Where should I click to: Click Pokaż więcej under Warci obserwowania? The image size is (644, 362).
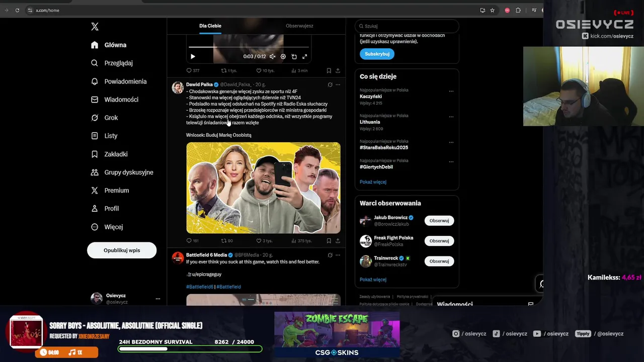point(373,280)
